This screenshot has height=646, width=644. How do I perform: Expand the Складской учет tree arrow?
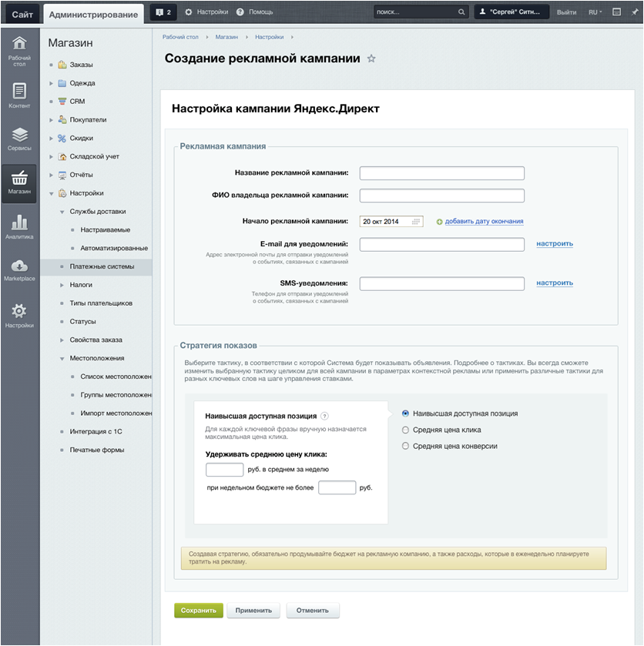tap(51, 156)
